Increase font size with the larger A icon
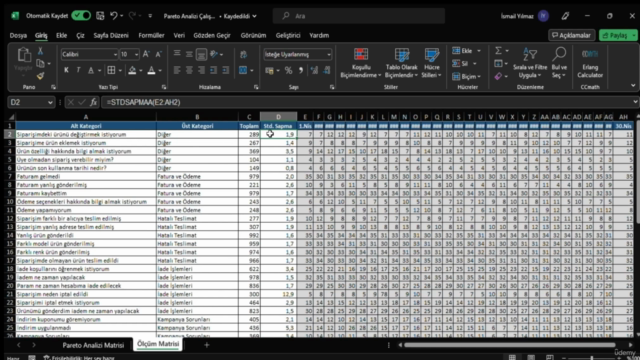Viewport: 640px width, 360px height. (x=146, y=54)
